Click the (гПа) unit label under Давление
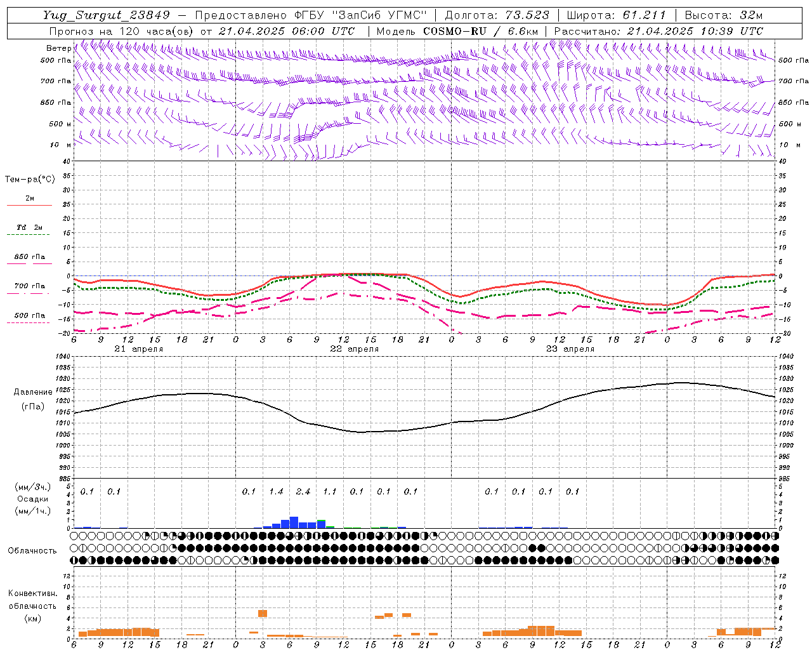The image size is (812, 650). tap(33, 407)
